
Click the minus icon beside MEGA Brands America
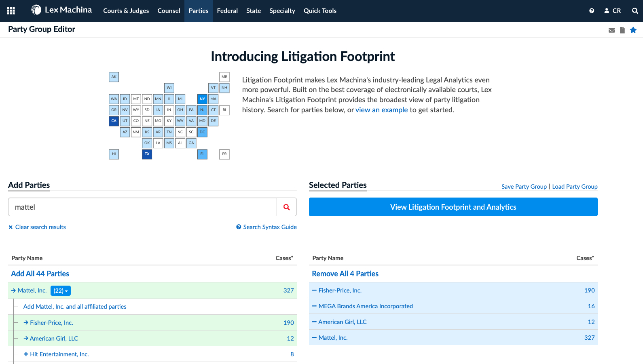coord(314,306)
